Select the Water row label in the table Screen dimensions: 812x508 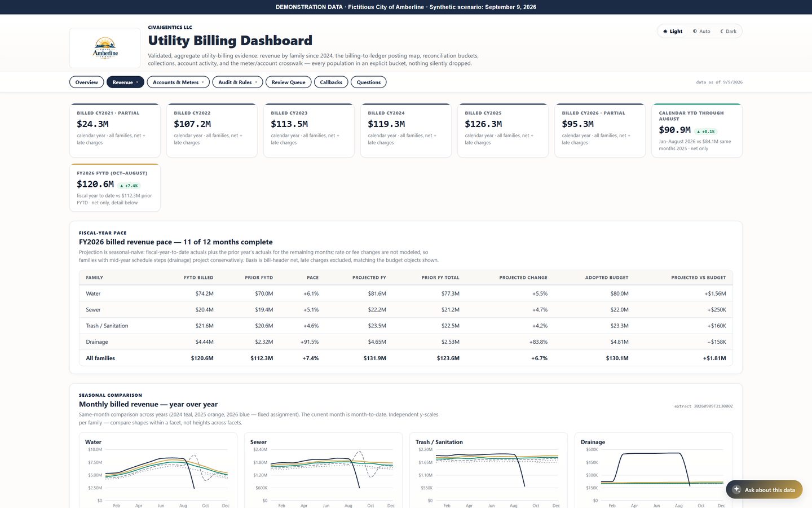[x=93, y=294]
